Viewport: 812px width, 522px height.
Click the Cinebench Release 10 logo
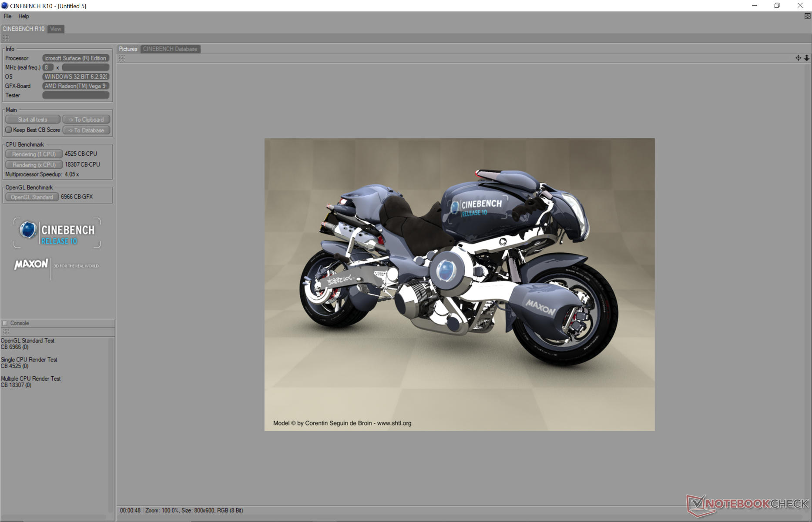pyautogui.click(x=57, y=233)
